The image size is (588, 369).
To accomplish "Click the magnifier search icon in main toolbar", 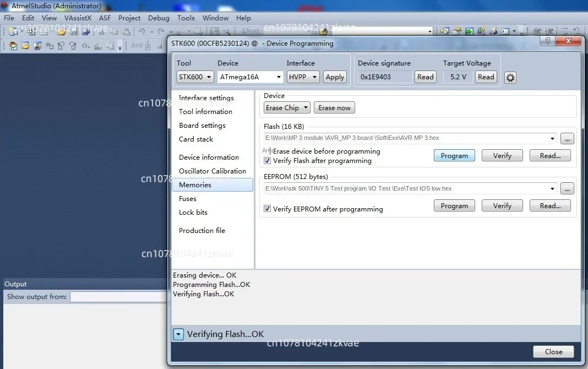I will point(227,31).
